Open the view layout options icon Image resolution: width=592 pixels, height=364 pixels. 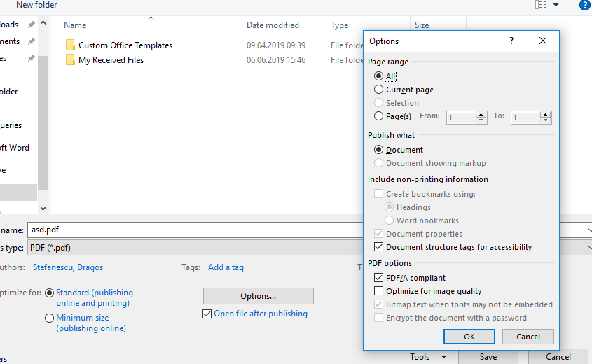(540, 5)
